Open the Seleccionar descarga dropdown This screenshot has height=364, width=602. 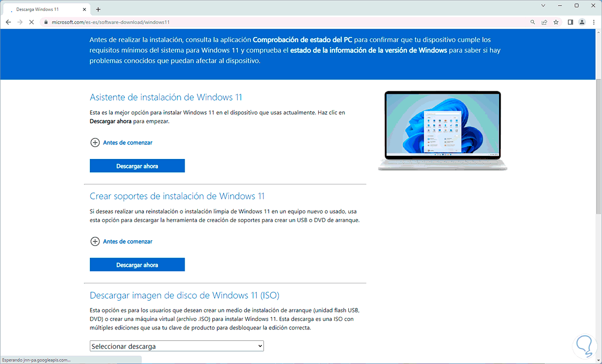coord(177,346)
